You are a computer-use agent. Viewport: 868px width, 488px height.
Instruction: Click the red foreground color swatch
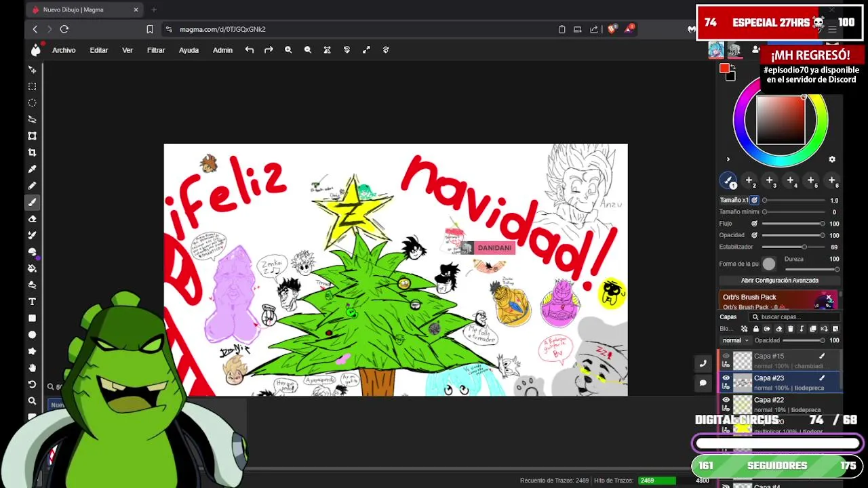(x=724, y=68)
